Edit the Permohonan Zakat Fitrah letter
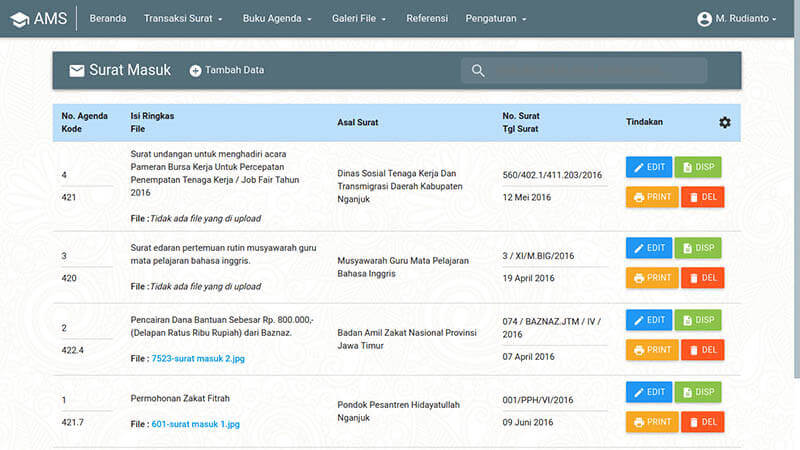This screenshot has height=450, width=800. (649, 392)
